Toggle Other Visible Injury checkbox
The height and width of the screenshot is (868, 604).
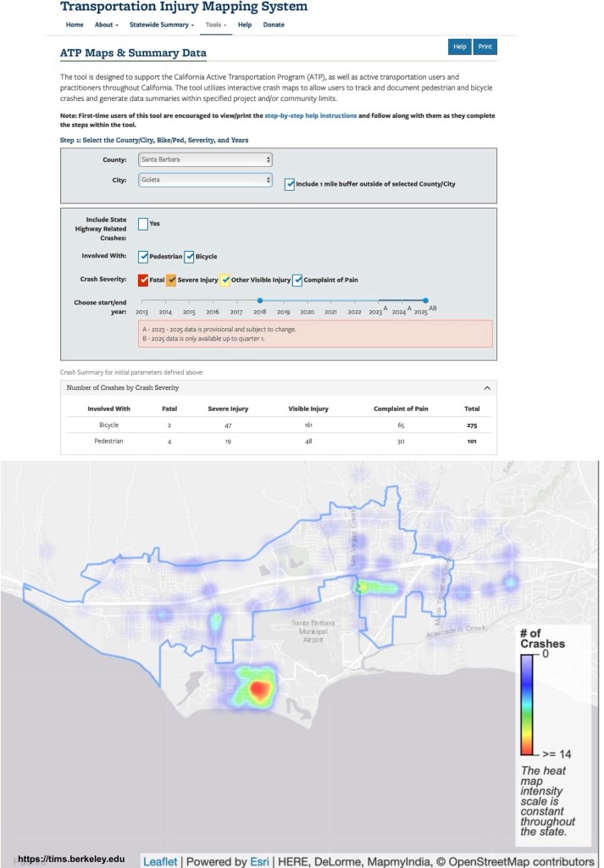225,280
